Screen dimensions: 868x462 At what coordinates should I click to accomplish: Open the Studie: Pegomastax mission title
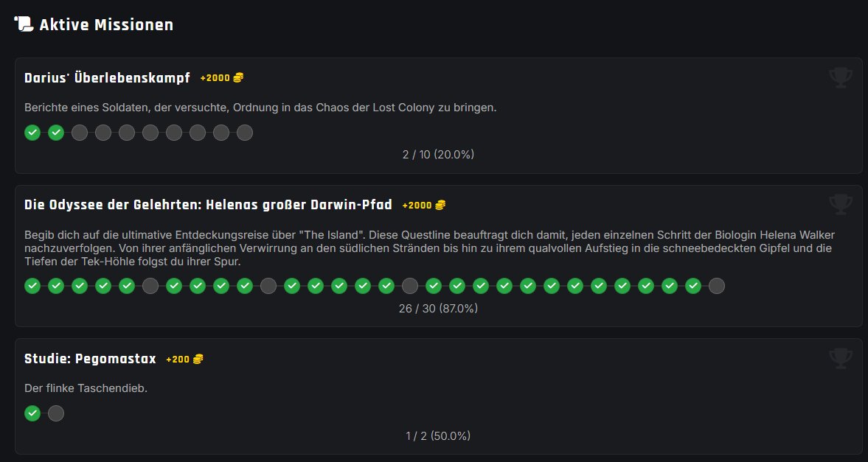pyautogui.click(x=90, y=359)
